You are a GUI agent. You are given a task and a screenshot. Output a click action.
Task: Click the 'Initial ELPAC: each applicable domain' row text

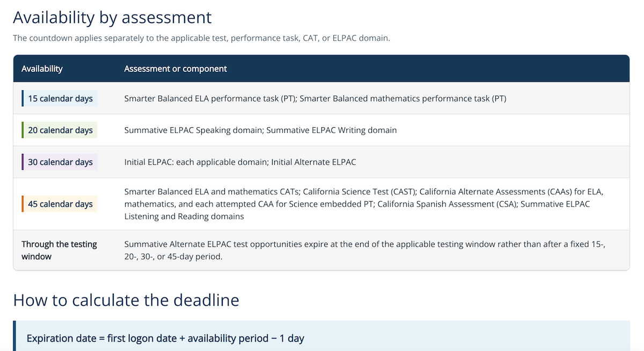tap(240, 162)
